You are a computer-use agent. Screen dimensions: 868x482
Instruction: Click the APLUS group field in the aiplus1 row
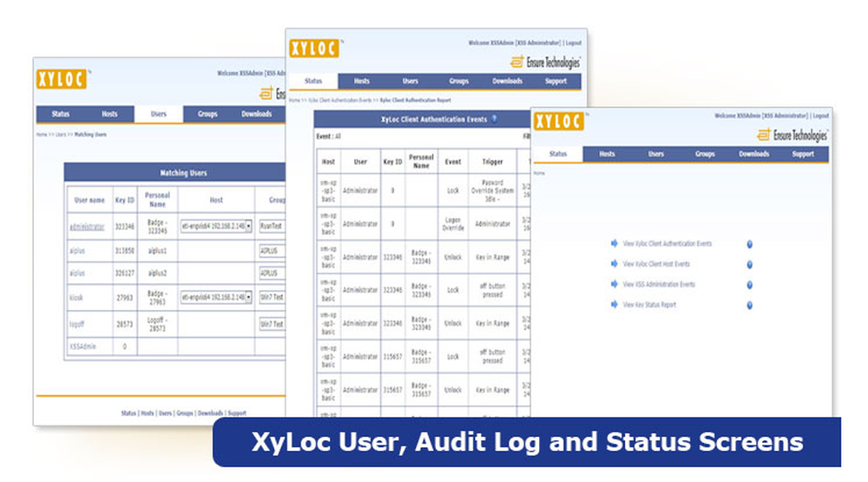(272, 251)
